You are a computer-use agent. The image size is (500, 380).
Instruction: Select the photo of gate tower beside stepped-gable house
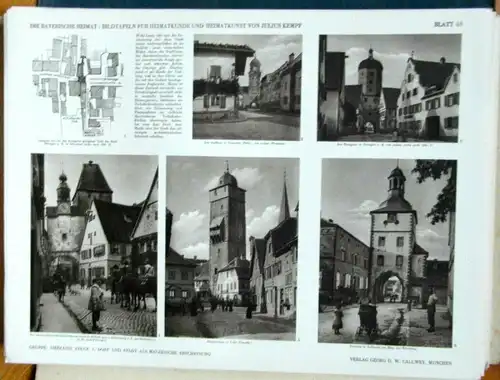[x=389, y=88]
